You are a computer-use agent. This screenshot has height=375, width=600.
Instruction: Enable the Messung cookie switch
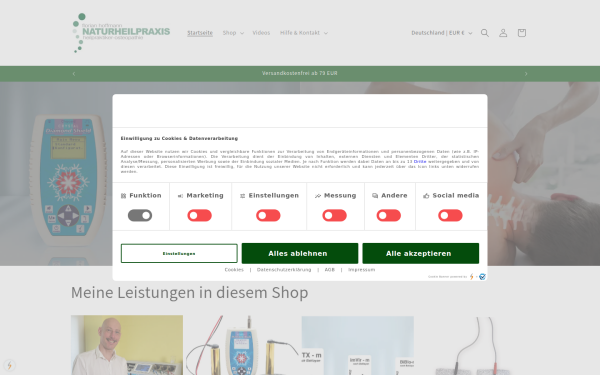point(334,215)
